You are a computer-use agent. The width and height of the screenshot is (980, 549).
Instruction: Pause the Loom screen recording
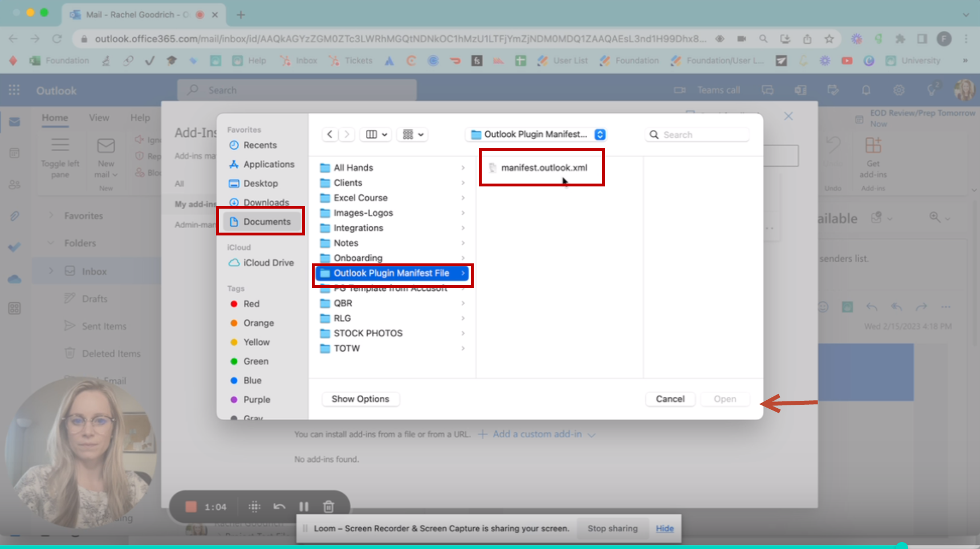coord(304,506)
